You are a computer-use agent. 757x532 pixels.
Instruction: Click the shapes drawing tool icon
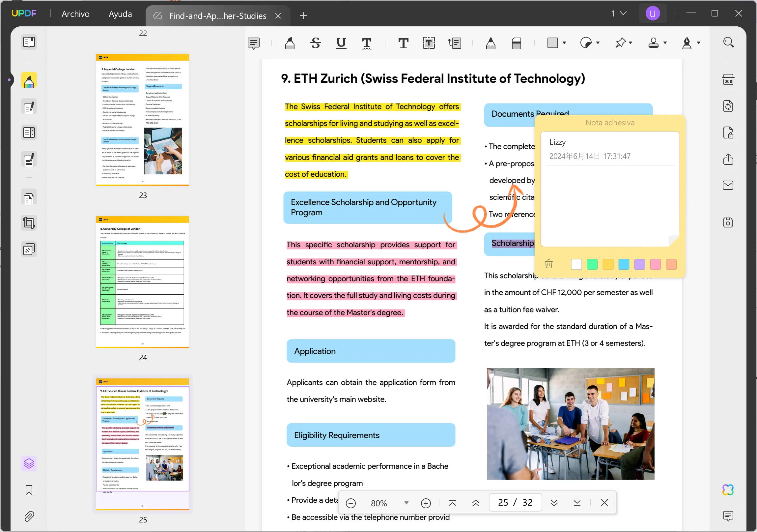pos(553,43)
